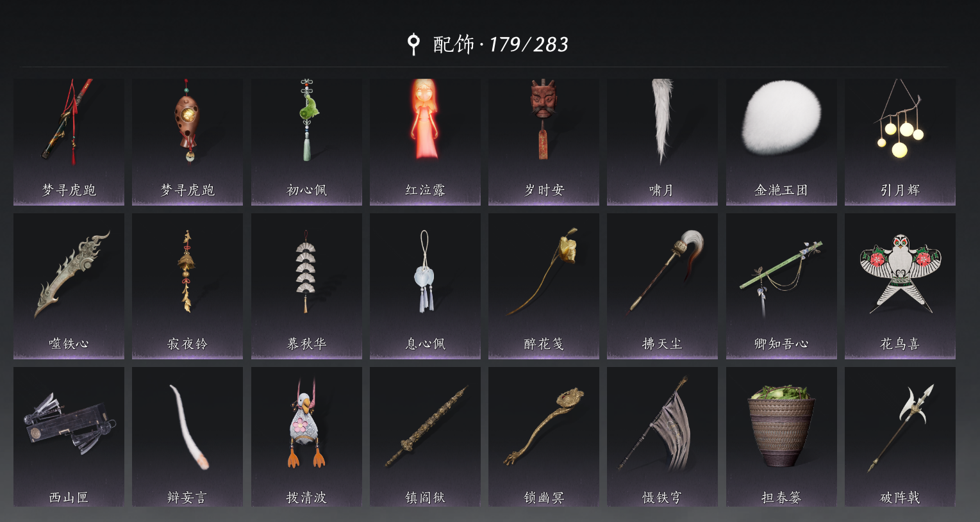Select the 初心佩 green jade pendant

click(x=306, y=142)
